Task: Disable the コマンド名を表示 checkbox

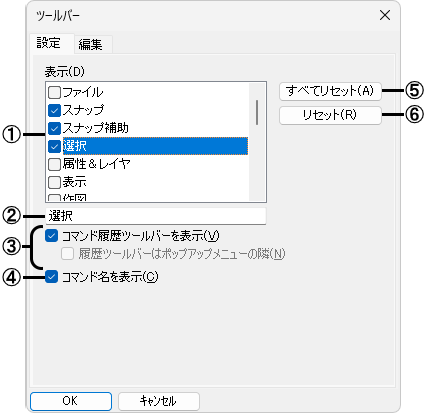Action: [51, 277]
